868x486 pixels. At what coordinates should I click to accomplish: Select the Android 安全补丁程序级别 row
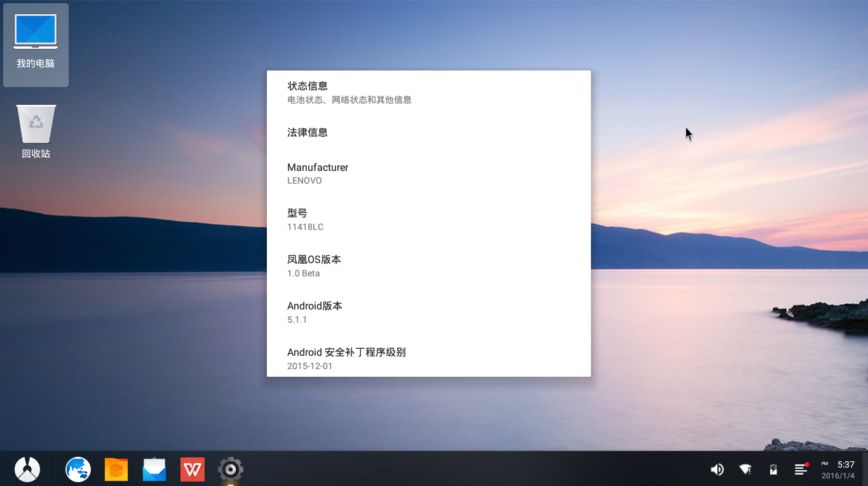(x=428, y=358)
